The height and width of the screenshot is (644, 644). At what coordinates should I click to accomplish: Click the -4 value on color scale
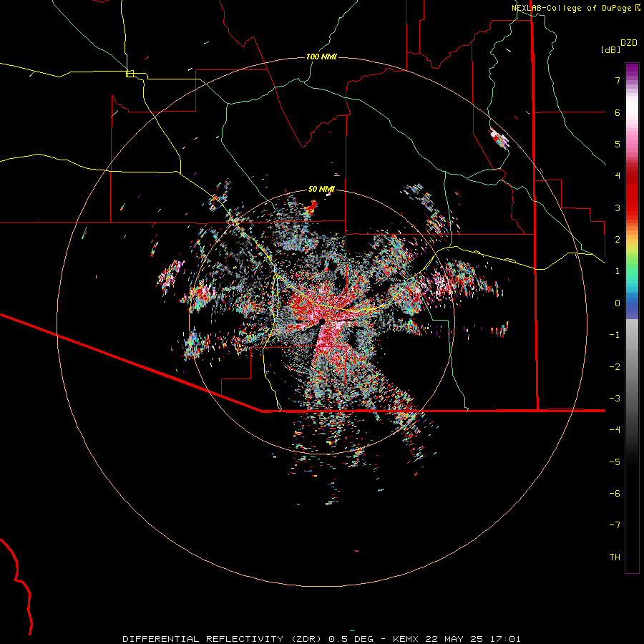pyautogui.click(x=615, y=429)
